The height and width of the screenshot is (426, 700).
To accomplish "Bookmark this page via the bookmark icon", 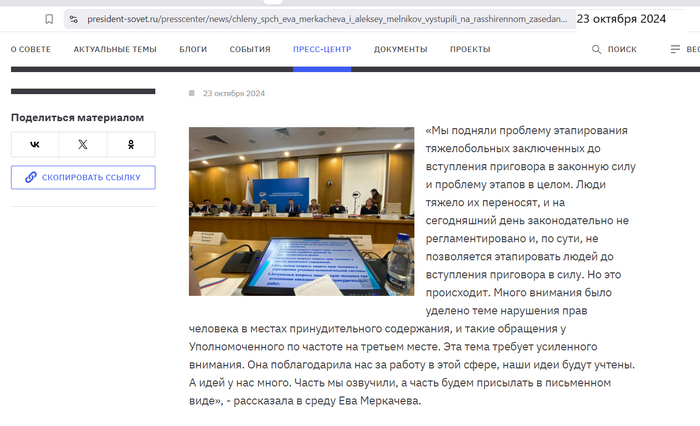I will 49,19.
